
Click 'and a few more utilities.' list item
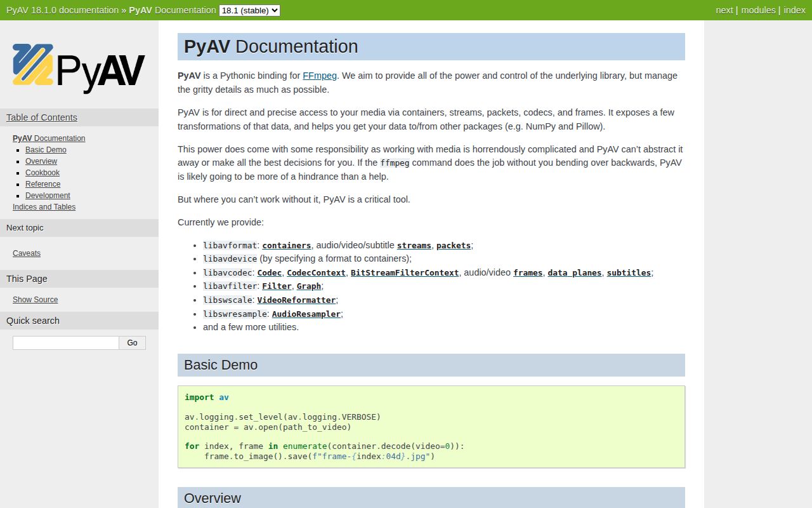click(x=251, y=328)
